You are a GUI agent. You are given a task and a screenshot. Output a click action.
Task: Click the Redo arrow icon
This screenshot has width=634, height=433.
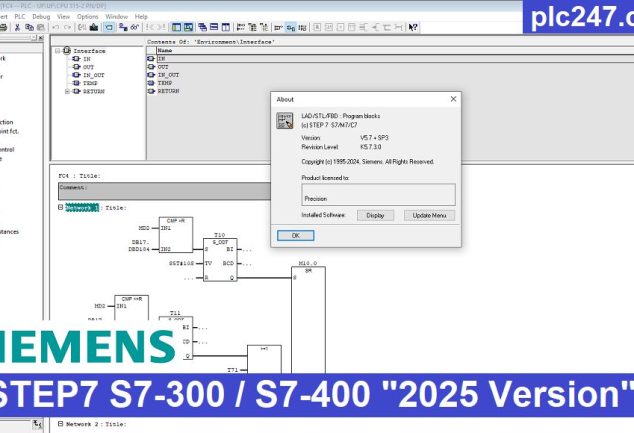point(68,27)
